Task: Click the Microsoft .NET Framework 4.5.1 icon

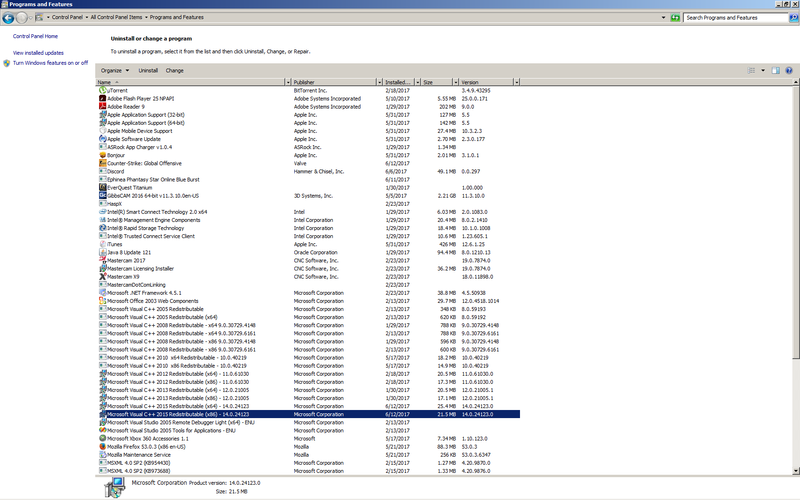Action: point(103,293)
